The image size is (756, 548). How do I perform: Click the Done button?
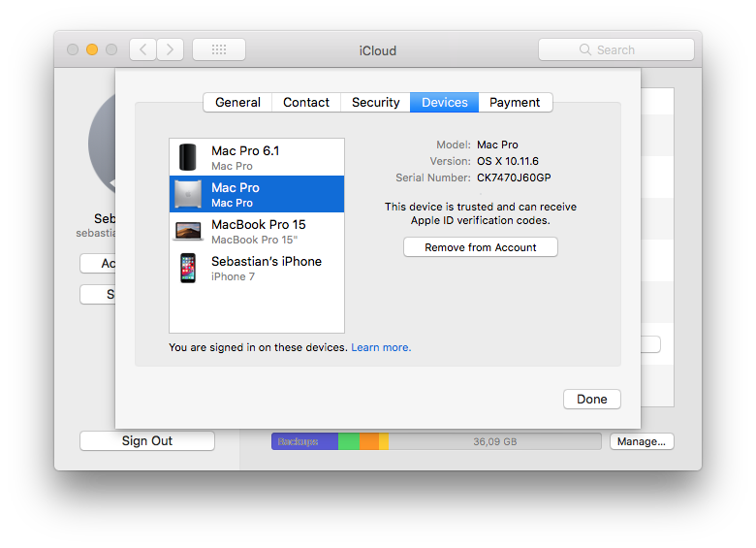click(591, 399)
